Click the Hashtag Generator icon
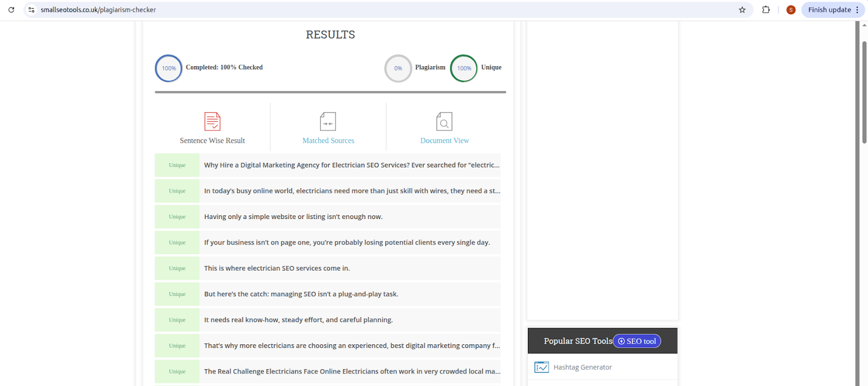The width and height of the screenshot is (868, 386). click(x=541, y=367)
